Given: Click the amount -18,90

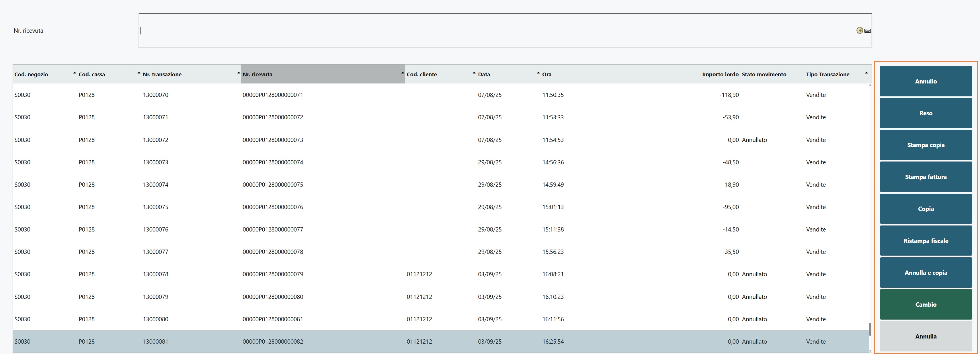Looking at the screenshot, I should 731,185.
